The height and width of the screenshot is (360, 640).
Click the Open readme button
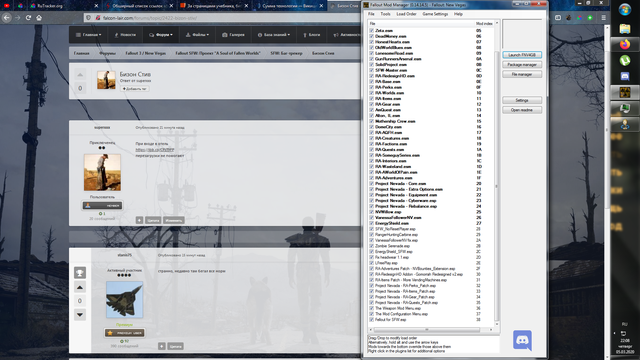[522, 110]
